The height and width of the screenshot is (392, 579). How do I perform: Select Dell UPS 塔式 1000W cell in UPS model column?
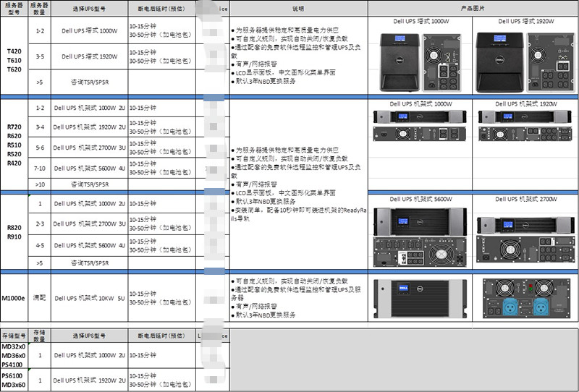pyautogui.click(x=89, y=30)
